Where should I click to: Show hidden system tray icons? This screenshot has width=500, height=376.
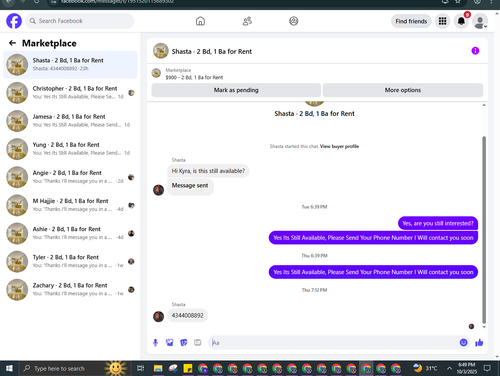pos(449,368)
